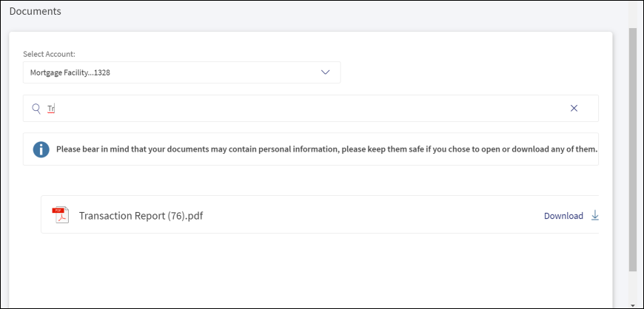Click the scrollbar track below the thumb
This screenshot has width=644, height=309.
click(x=633, y=286)
